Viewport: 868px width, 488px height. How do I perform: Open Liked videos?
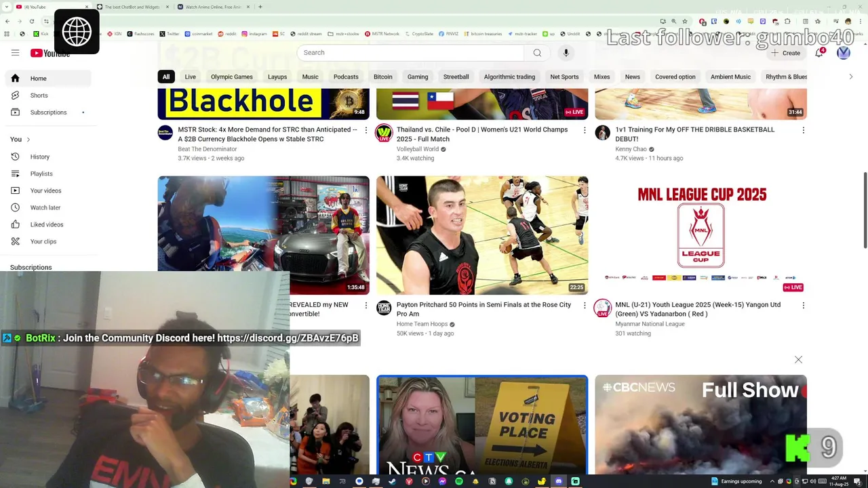click(x=47, y=224)
